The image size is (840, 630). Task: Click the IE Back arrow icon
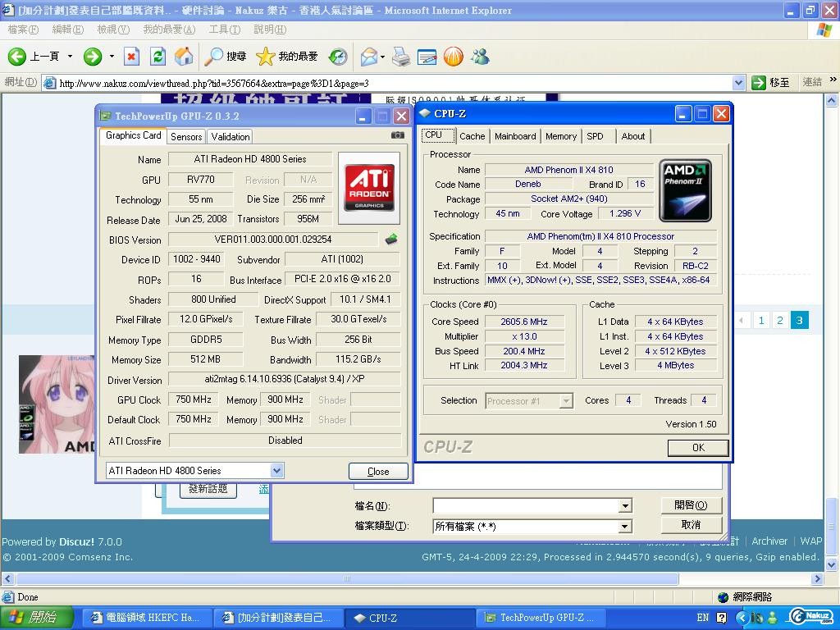[16, 57]
